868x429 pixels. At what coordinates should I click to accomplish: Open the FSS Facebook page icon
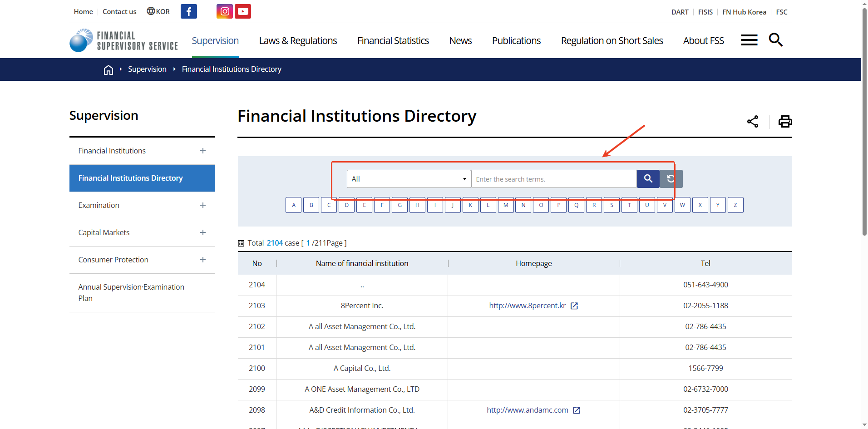click(188, 11)
